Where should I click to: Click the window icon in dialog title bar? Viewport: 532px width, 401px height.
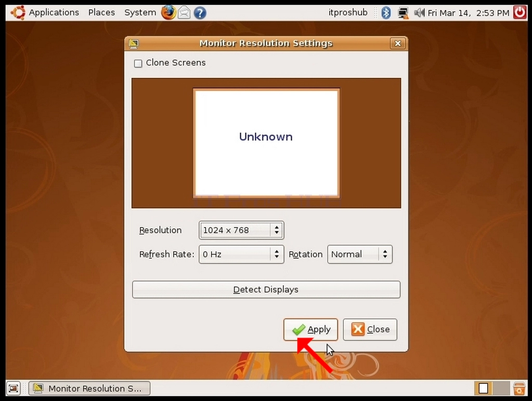click(134, 44)
